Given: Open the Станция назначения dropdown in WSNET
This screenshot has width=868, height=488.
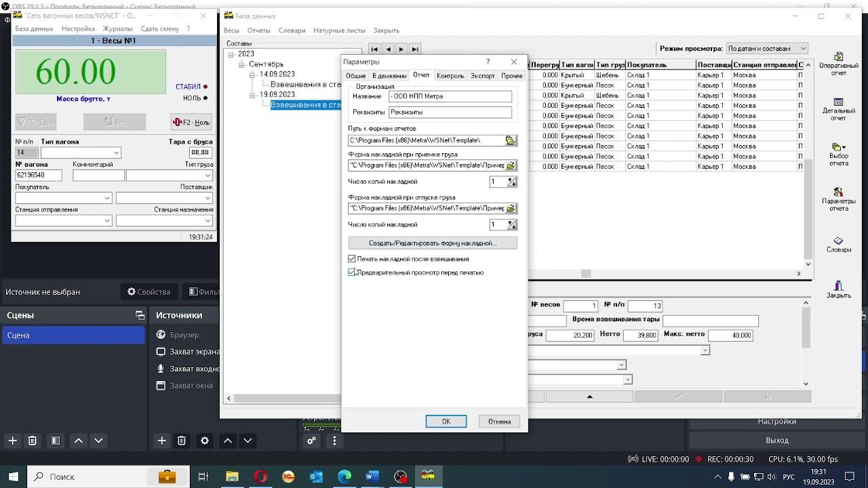Looking at the screenshot, I should click(208, 220).
